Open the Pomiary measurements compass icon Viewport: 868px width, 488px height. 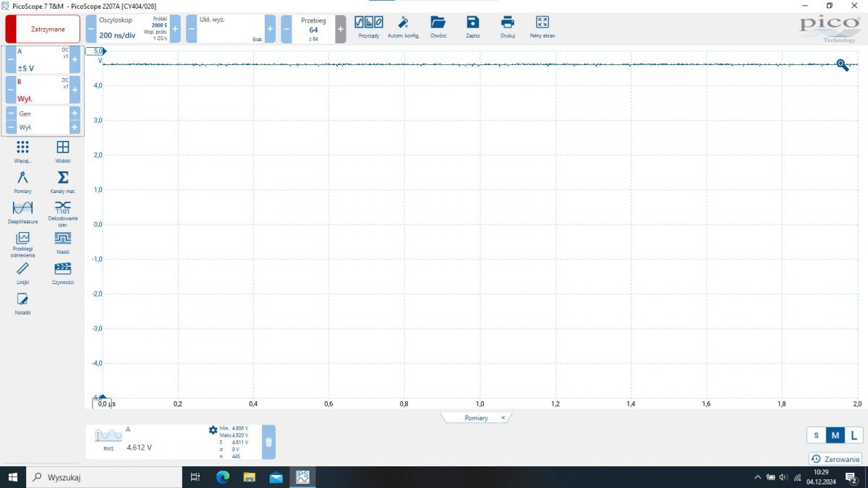tap(22, 181)
